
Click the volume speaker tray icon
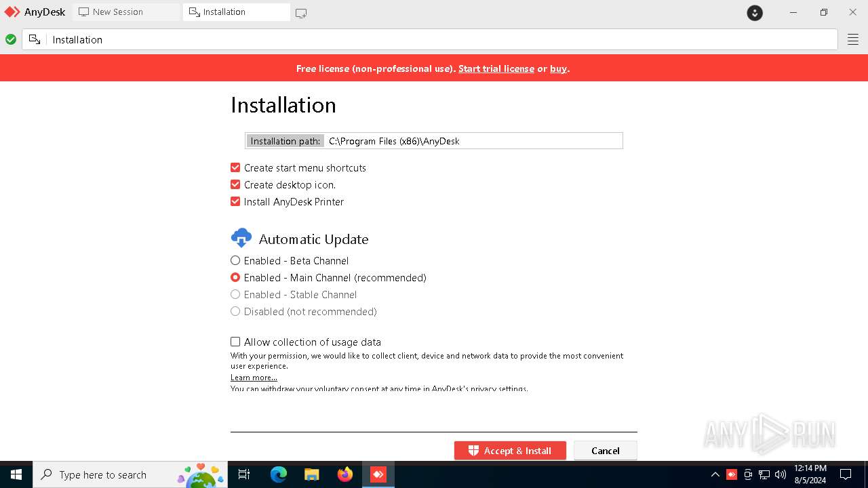781,474
